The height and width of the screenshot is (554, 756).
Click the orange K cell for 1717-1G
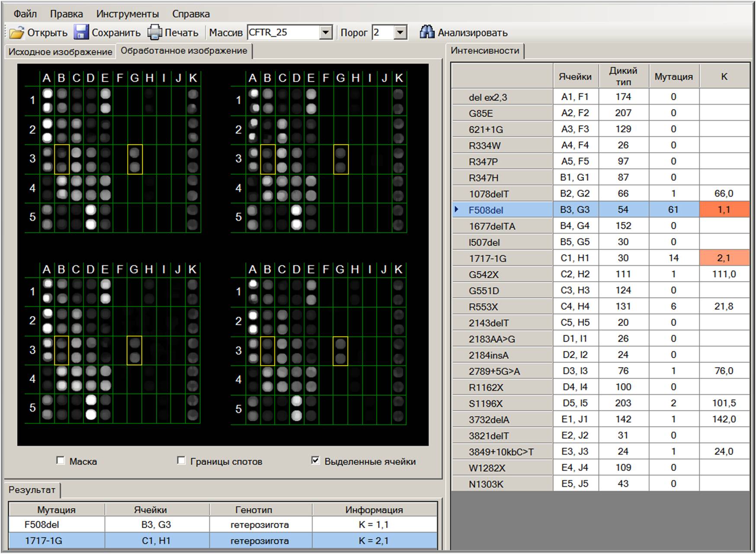click(x=724, y=258)
